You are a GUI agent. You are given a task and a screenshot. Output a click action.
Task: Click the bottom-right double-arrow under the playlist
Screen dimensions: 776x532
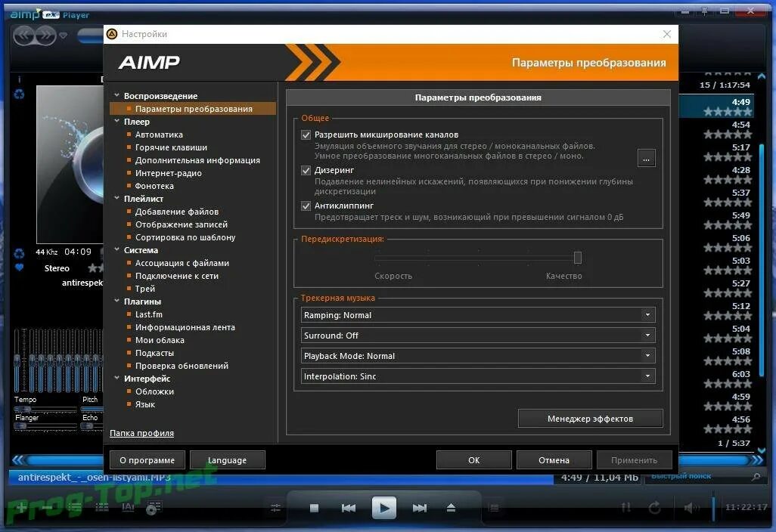point(757,459)
